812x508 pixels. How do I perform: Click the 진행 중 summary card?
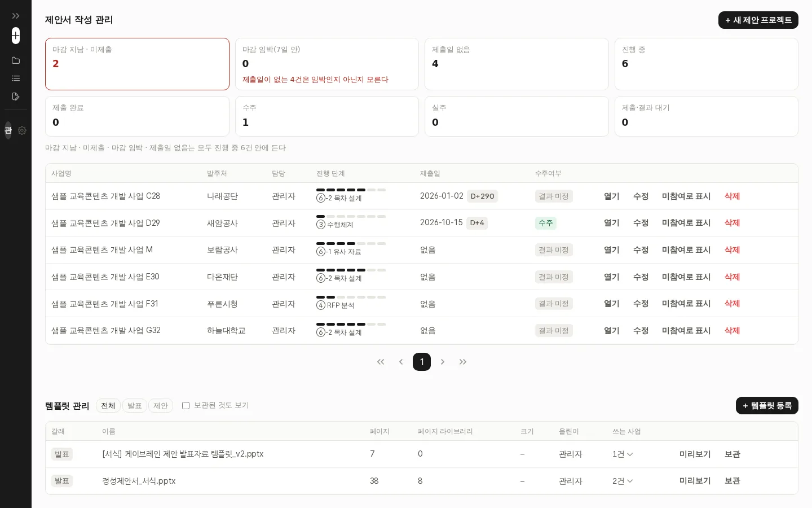tap(707, 64)
